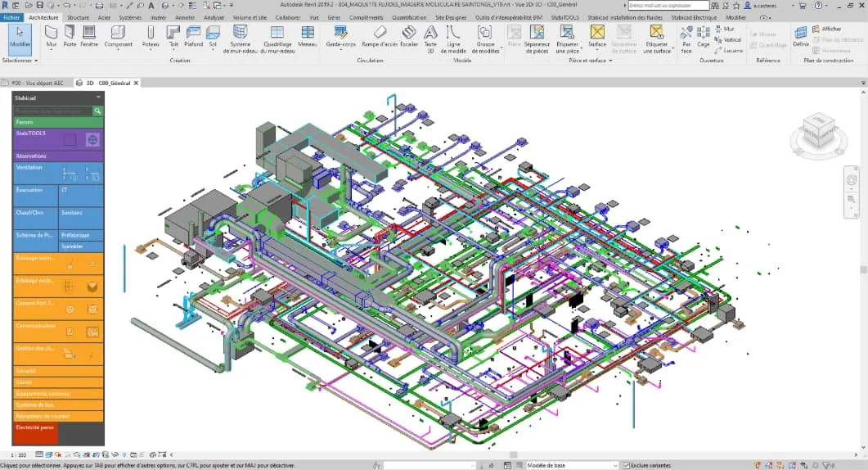Switch to the #00 - Vue départ AEC view tab
The image size is (868, 470).
pyautogui.click(x=37, y=83)
